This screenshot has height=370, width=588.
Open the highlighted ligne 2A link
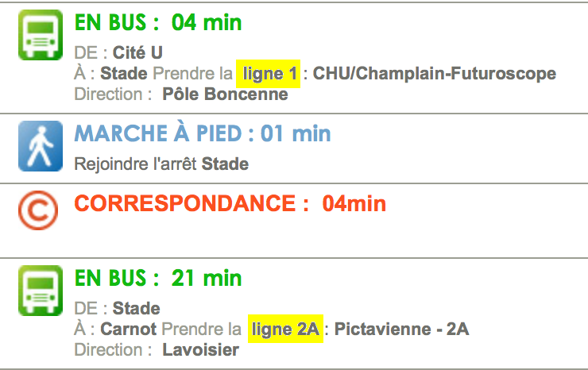[x=285, y=329]
